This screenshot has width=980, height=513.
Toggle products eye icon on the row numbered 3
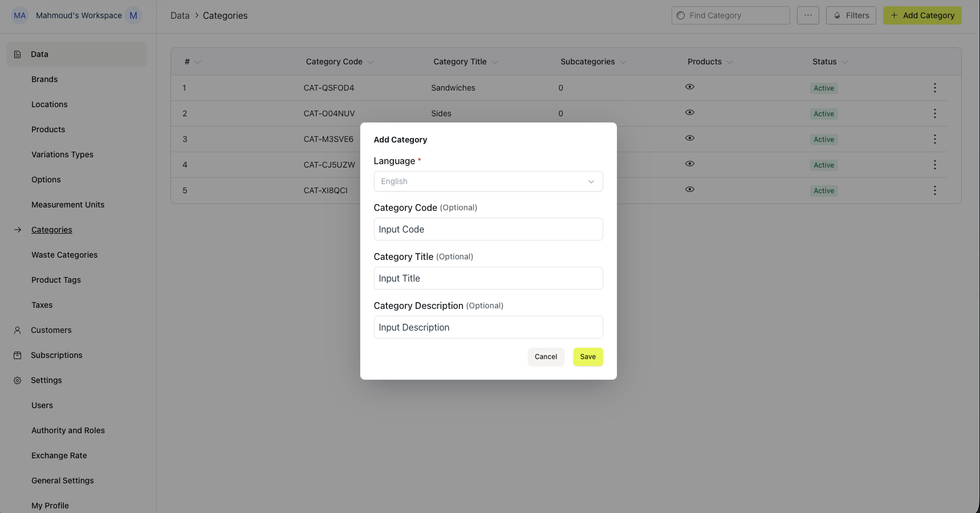click(x=690, y=138)
